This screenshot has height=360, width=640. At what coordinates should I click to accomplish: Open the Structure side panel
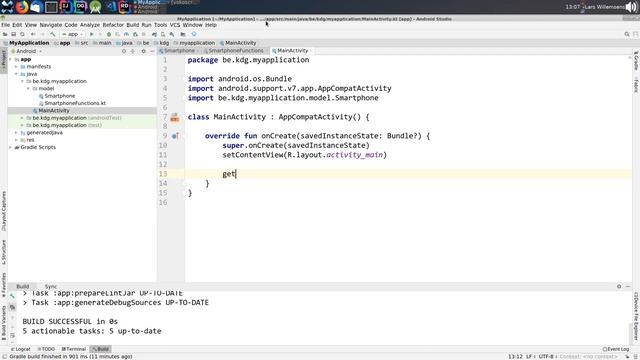point(4,253)
